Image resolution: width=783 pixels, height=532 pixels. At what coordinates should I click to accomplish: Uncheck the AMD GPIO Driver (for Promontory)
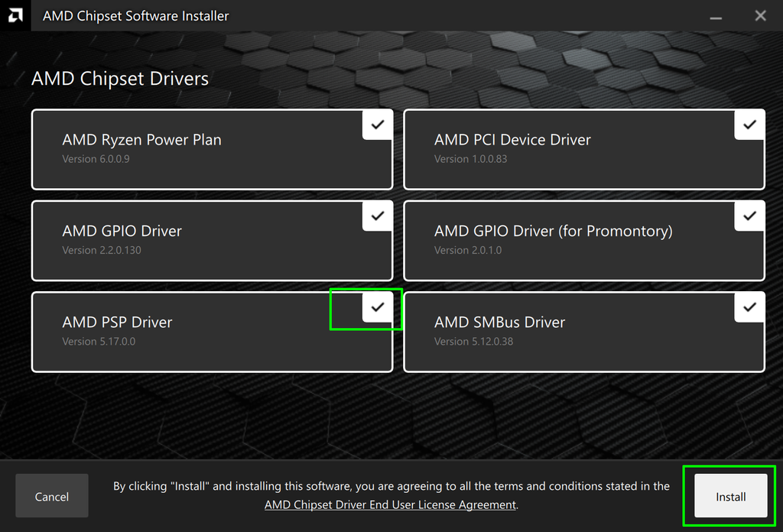click(749, 216)
